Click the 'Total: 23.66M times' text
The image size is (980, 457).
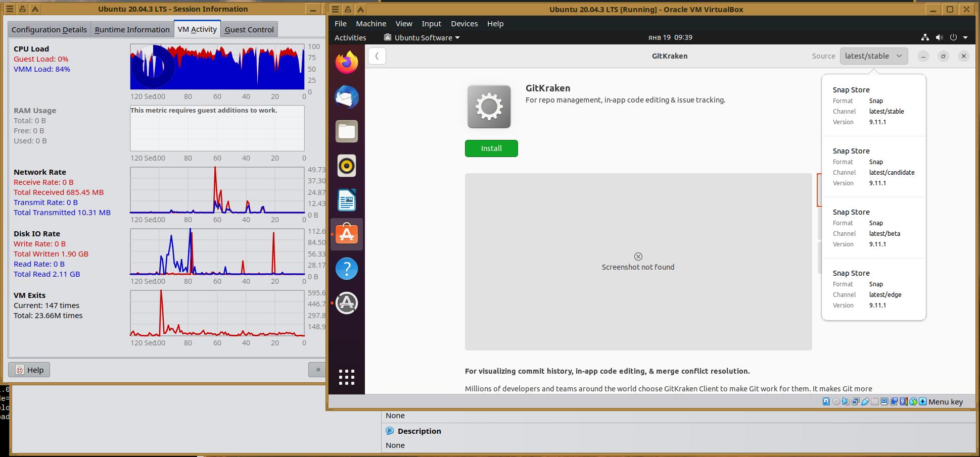click(x=48, y=316)
